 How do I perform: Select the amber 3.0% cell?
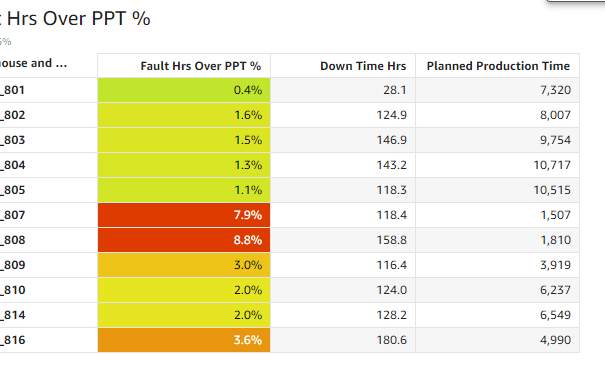(x=184, y=265)
